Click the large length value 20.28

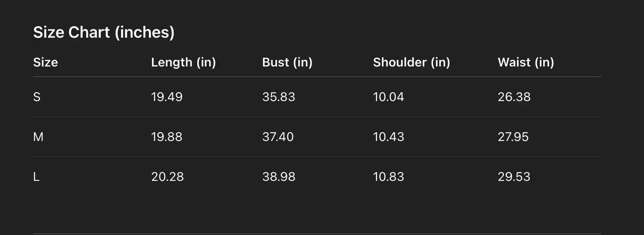coord(167,177)
